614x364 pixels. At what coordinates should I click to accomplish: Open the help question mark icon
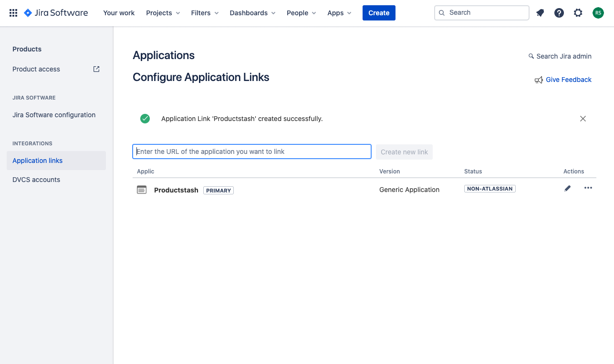click(559, 13)
